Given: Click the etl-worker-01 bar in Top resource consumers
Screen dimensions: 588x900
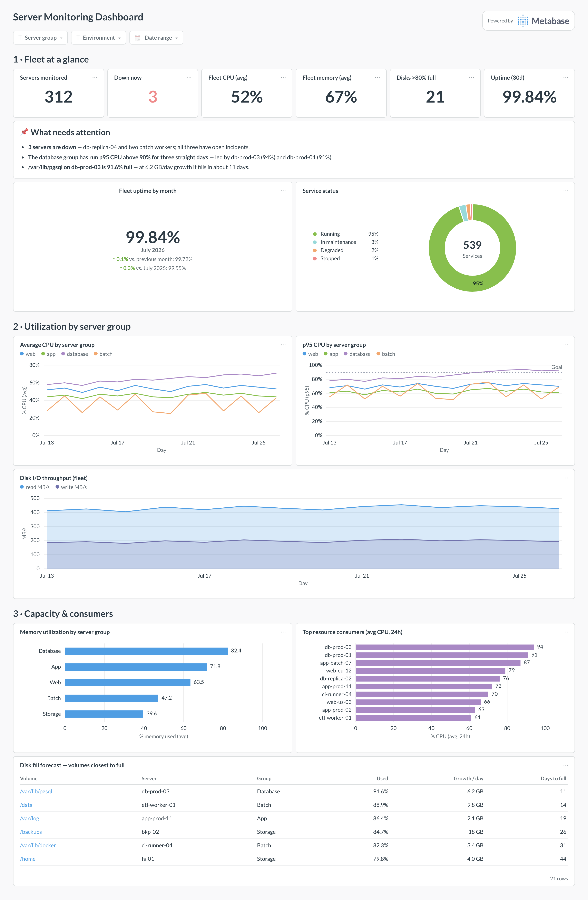Looking at the screenshot, I should (x=413, y=718).
